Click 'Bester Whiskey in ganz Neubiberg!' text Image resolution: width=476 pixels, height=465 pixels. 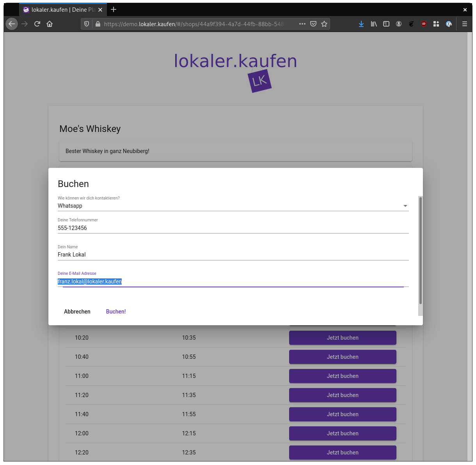pos(107,151)
